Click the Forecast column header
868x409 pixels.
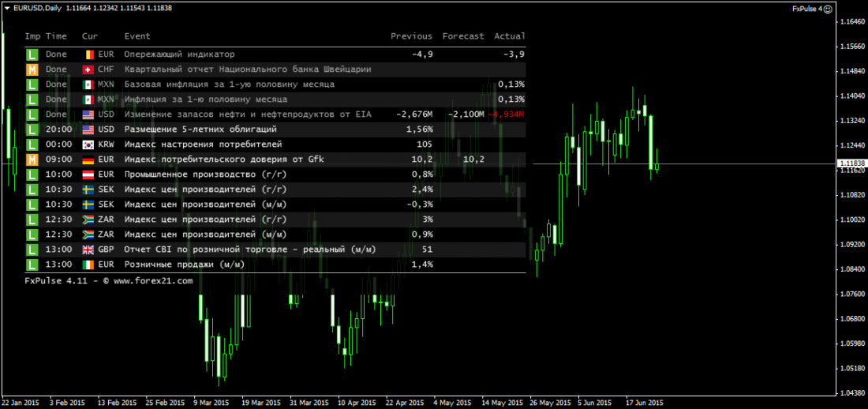pyautogui.click(x=463, y=36)
